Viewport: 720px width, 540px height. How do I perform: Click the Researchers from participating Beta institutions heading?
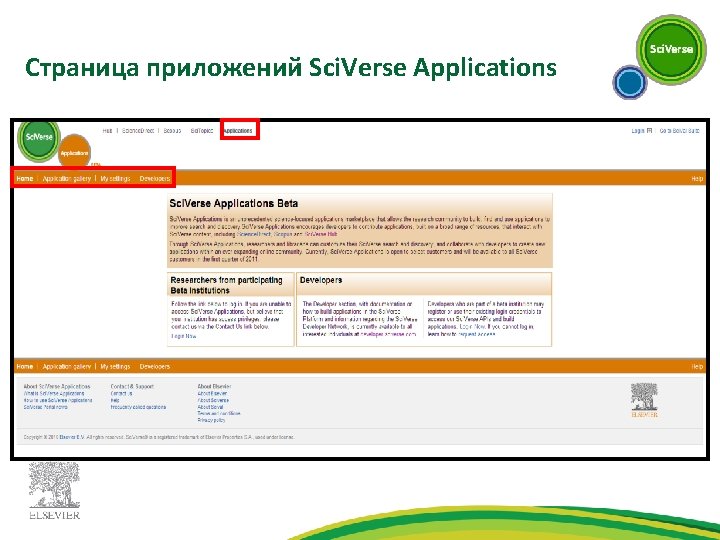226,285
